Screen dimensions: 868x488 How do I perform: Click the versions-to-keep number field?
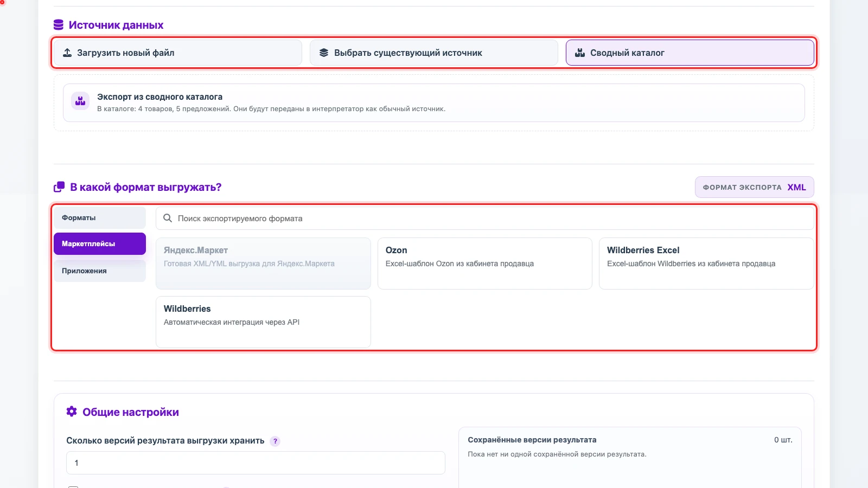[x=256, y=463]
